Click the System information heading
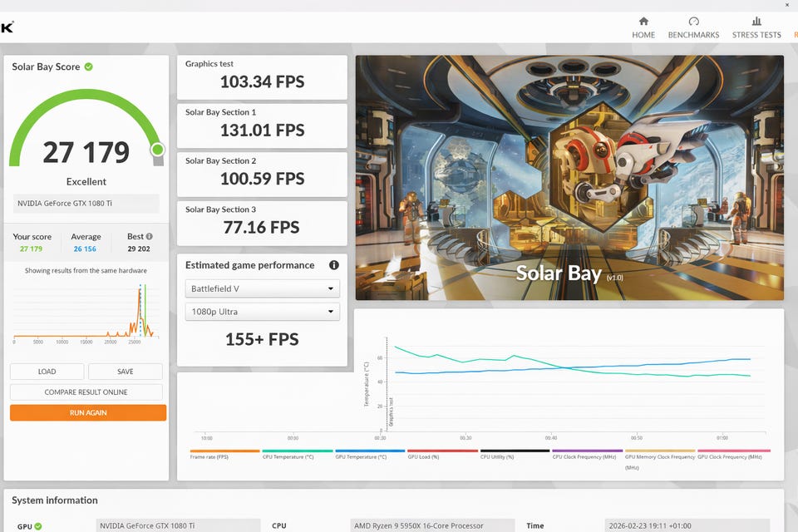Viewport: 798px width, 532px height. 55,500
